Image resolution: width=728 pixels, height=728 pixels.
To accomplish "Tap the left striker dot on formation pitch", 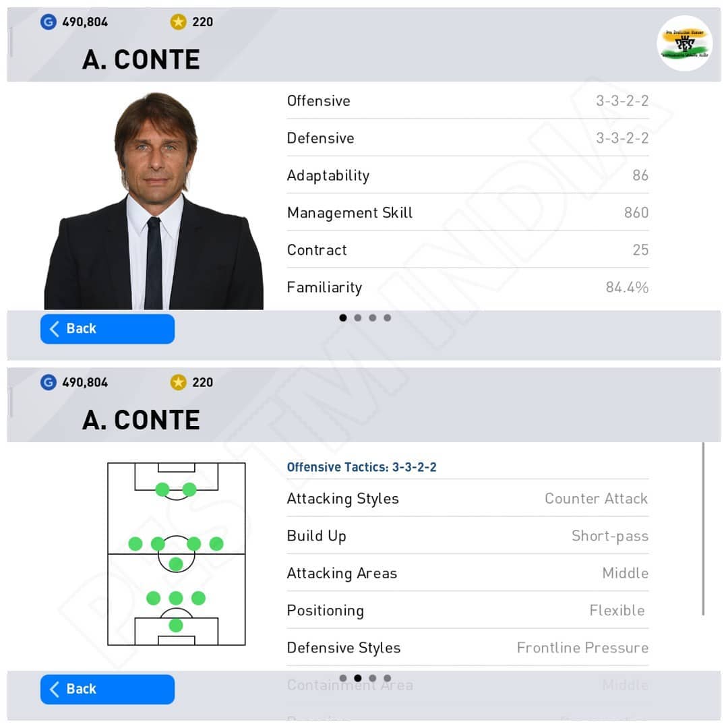I will click(162, 489).
